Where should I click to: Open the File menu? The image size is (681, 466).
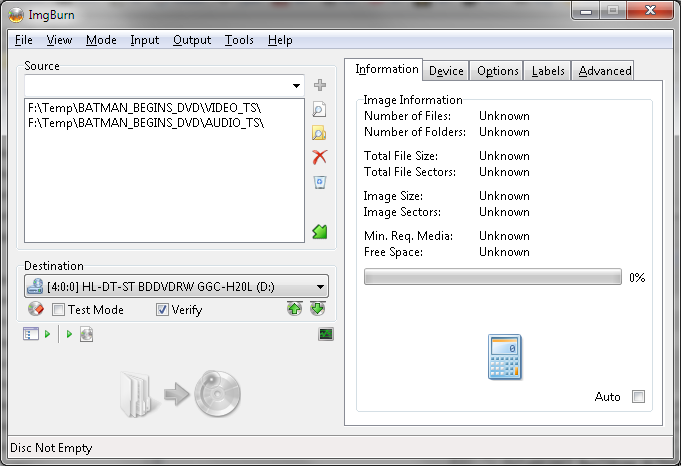(23, 40)
